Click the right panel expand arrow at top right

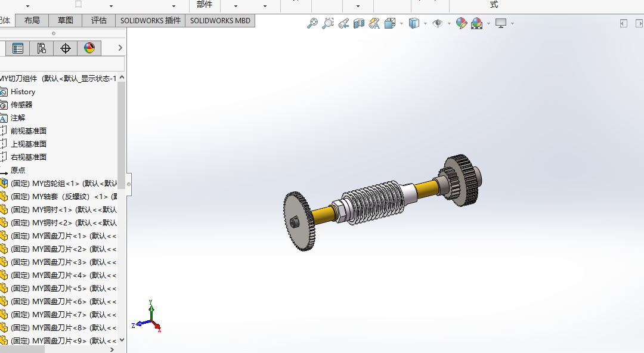(639, 23)
